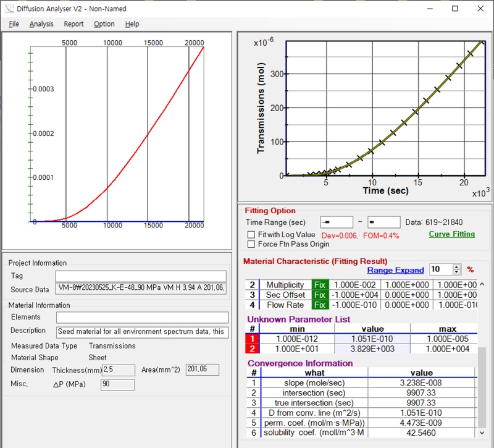
Task: Enable the Fit with Log Value checkbox
Action: [x=251, y=235]
